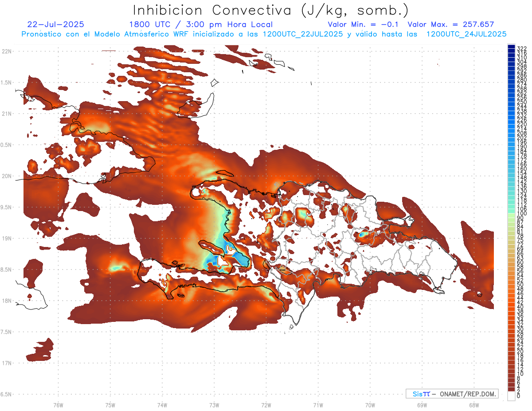Viewport: 532px width, 411px height.
Task: Pick the orange 40 swatch on colorbar
Action: tap(511, 307)
